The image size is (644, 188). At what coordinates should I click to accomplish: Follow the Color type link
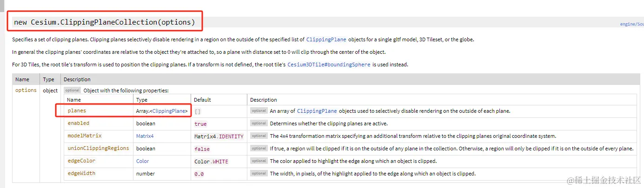(142, 161)
